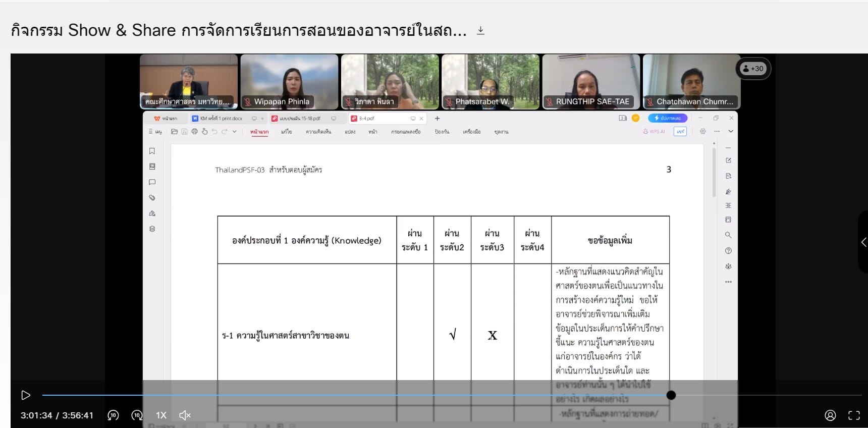Click the print icon in WPS toolbar
This screenshot has height=428, width=868.
pyautogui.click(x=194, y=132)
